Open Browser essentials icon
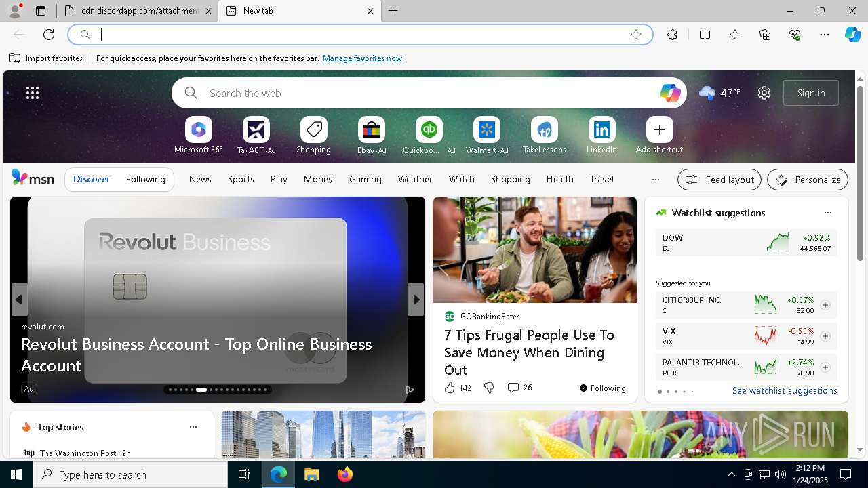The height and width of the screenshot is (488, 868). tap(795, 35)
